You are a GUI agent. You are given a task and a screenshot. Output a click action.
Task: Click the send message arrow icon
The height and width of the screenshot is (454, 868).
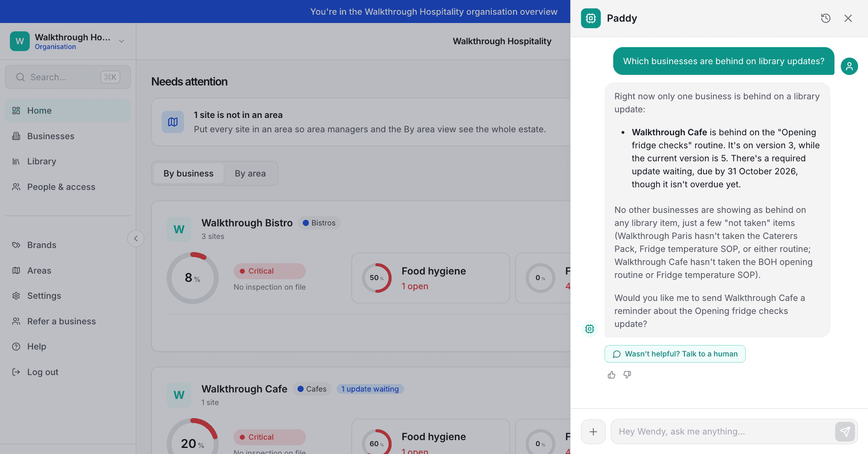coord(845,431)
